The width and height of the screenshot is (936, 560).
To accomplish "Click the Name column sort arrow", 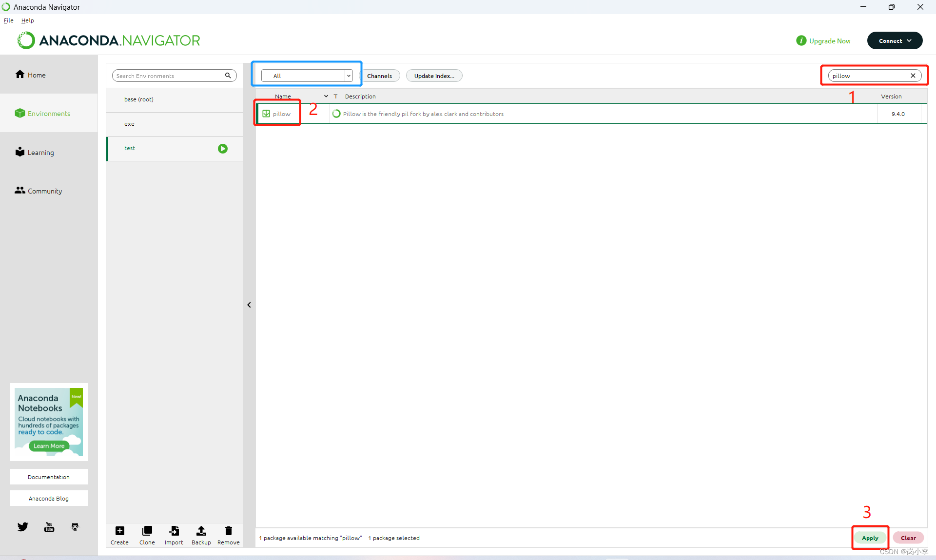I will [326, 96].
